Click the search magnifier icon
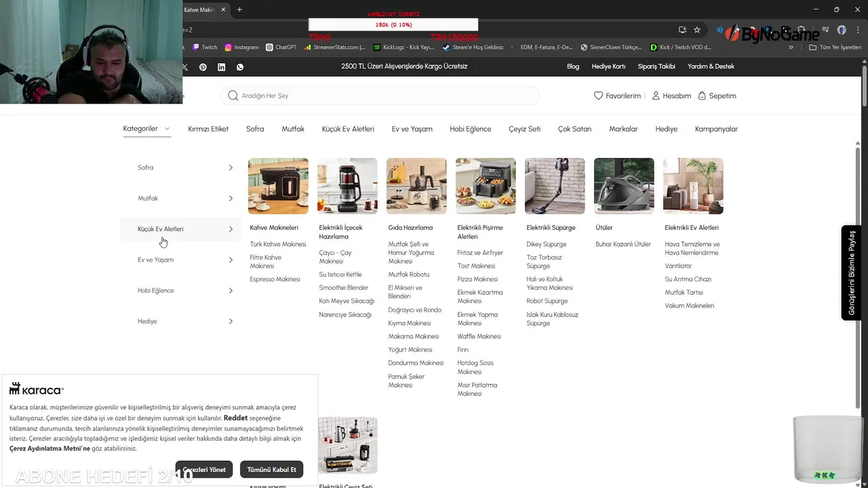Image resolution: width=868 pixels, height=488 pixels. point(233,96)
